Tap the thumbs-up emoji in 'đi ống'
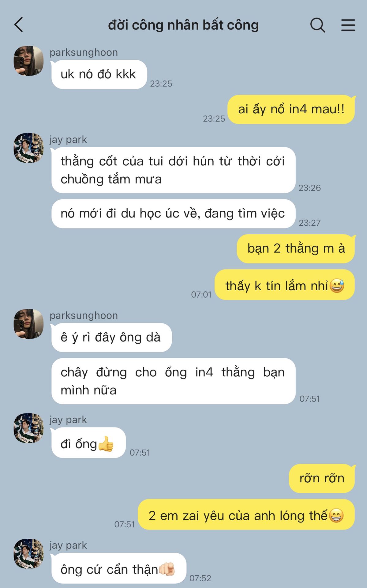The image size is (367, 588). 106,444
